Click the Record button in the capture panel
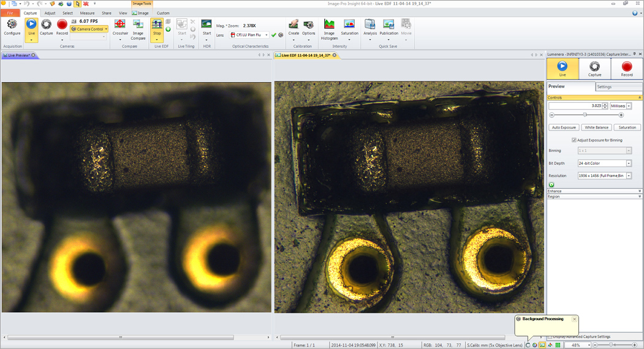Image resolution: width=644 pixels, height=349 pixels. point(627,69)
